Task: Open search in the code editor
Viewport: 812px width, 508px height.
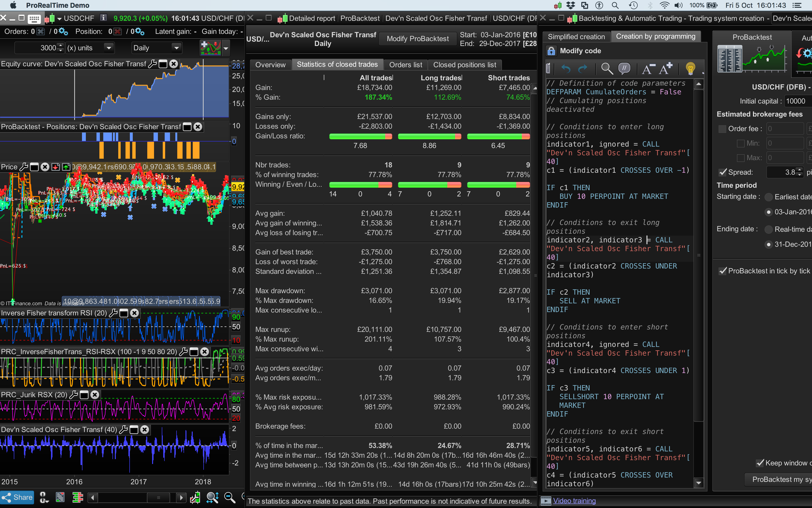Action: click(606, 68)
